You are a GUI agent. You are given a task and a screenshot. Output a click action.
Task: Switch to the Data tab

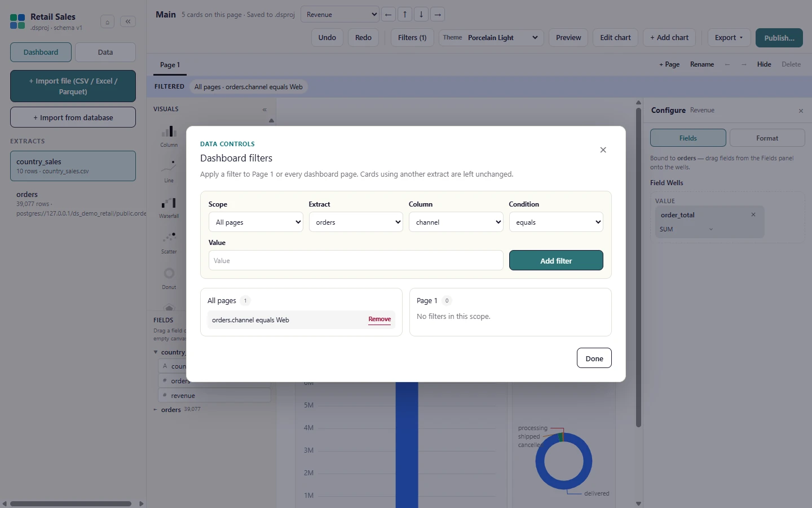105,52
